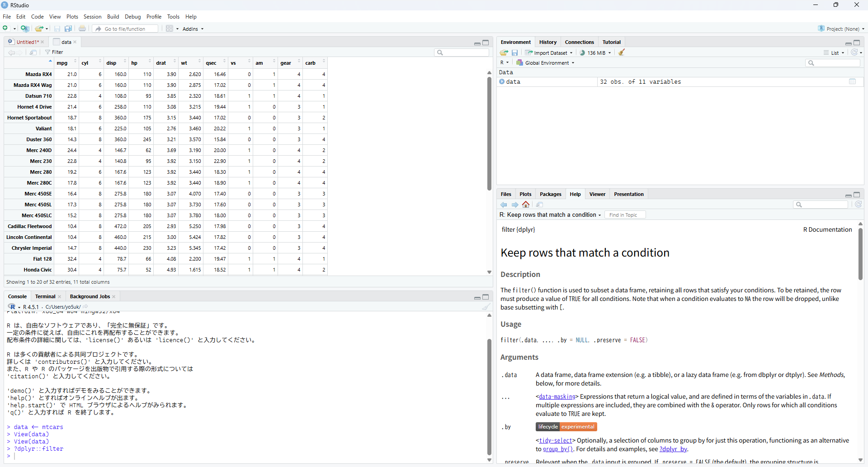Click the broom icon to clear Environment
Screen dimensions: 868x467
pos(622,52)
